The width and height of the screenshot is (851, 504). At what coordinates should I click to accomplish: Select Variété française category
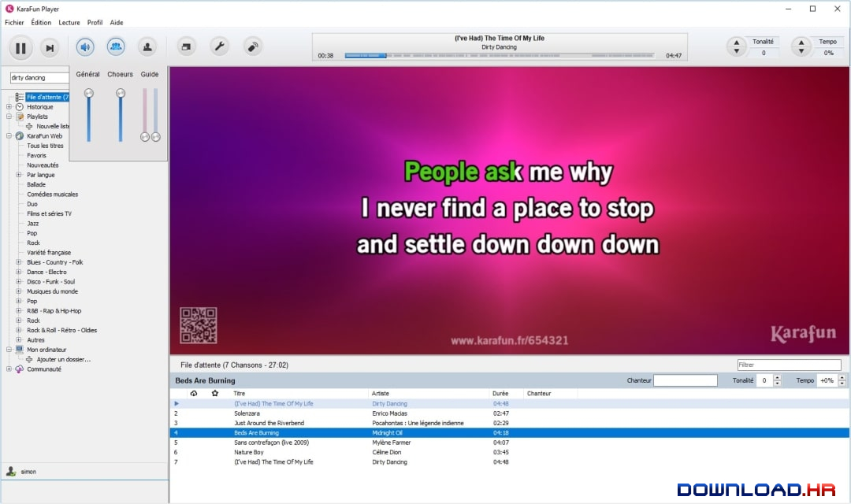49,252
